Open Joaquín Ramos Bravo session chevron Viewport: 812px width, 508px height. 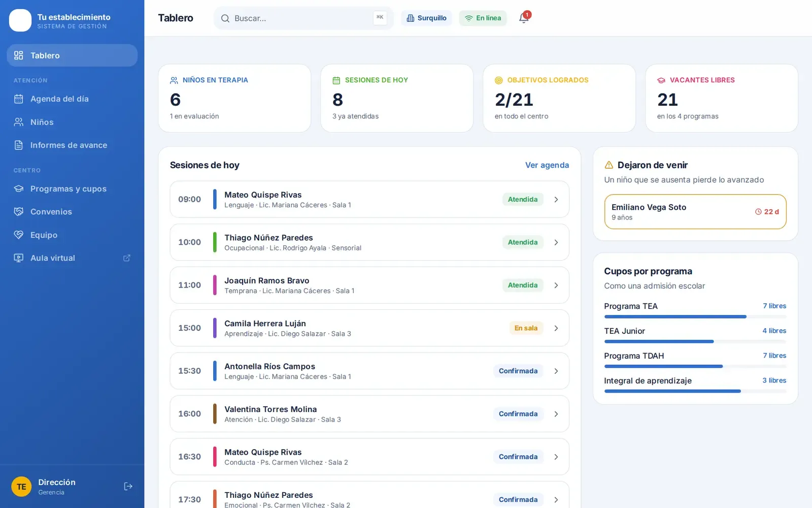tap(556, 285)
